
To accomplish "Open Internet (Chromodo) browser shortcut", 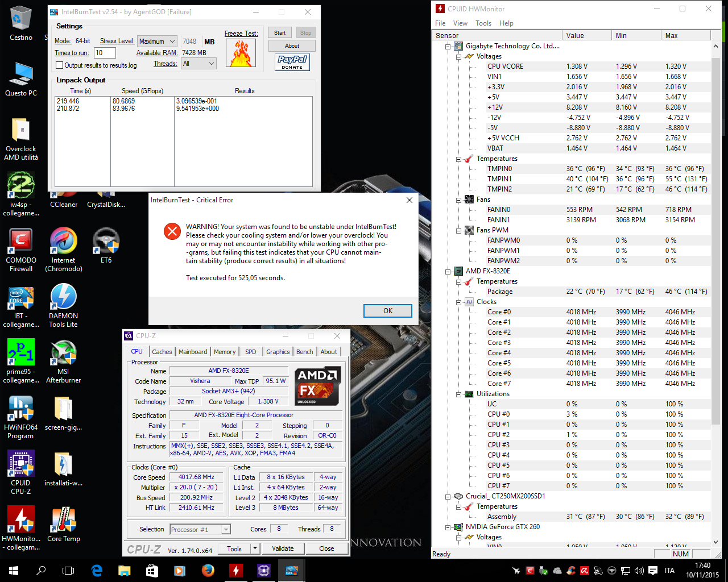I will (64, 250).
